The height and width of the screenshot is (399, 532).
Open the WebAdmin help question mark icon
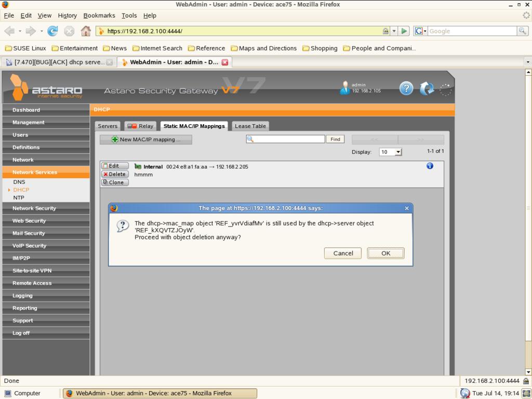click(406, 88)
